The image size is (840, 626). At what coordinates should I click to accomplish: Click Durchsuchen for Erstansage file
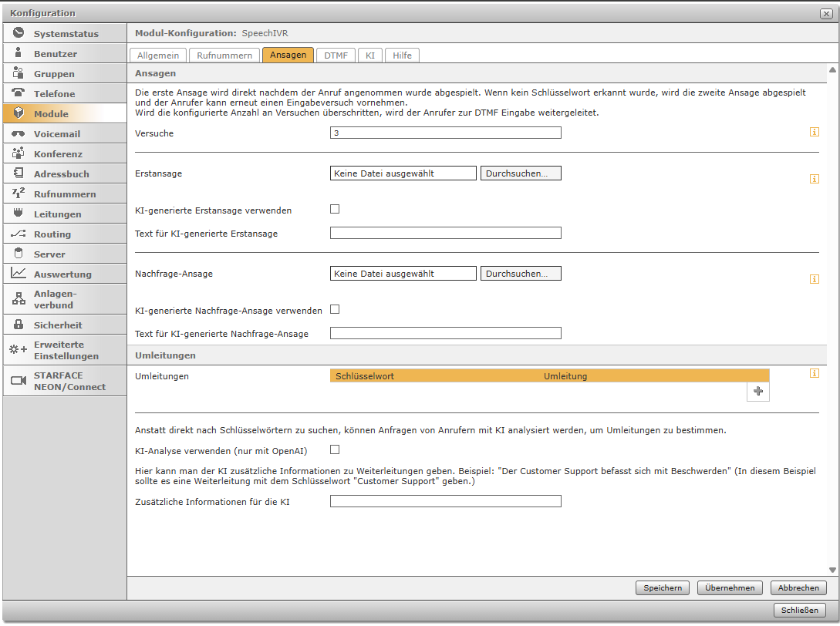tap(521, 173)
